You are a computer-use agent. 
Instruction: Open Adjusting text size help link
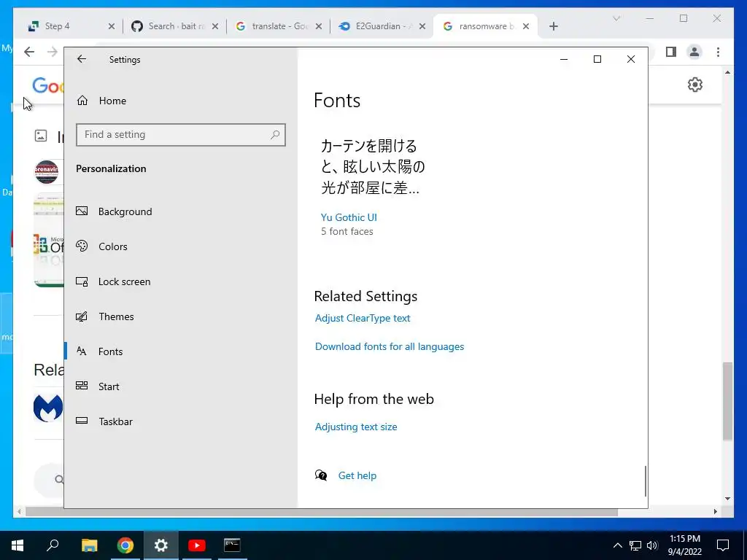click(356, 427)
